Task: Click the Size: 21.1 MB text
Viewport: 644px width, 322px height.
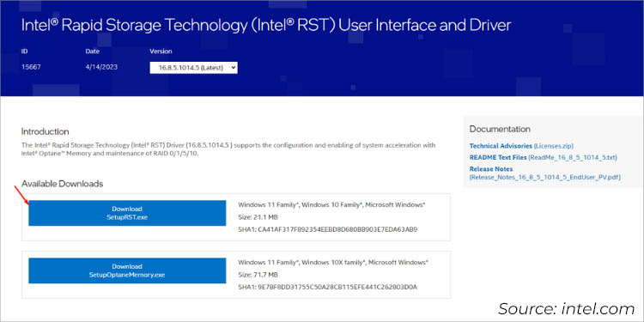Action: (x=258, y=217)
